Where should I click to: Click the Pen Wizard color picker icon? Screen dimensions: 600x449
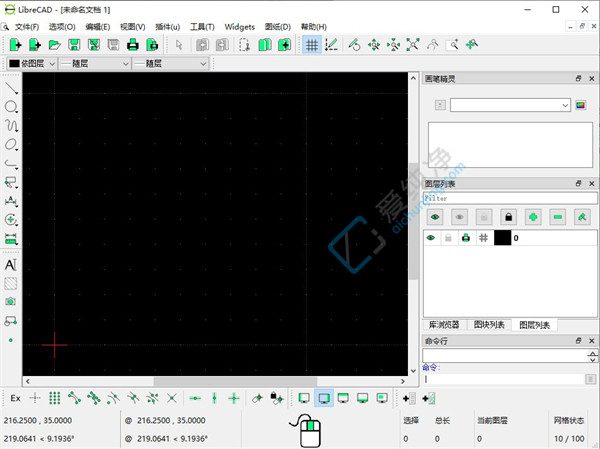pyautogui.click(x=580, y=105)
